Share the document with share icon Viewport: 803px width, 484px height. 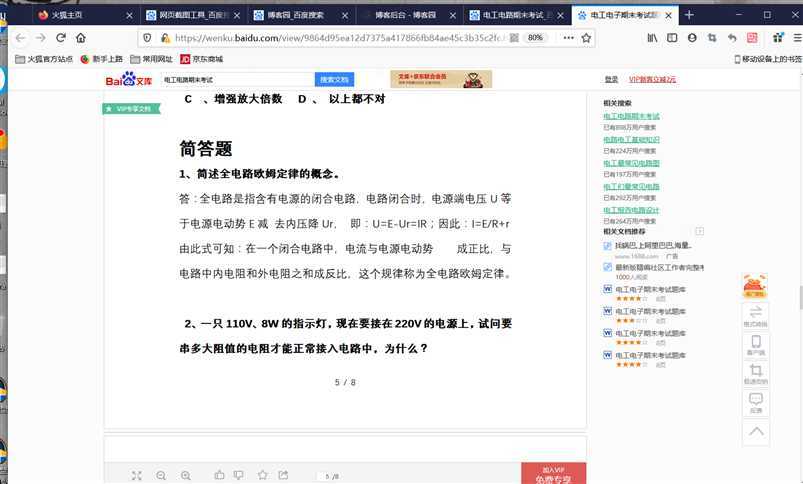tap(283, 475)
